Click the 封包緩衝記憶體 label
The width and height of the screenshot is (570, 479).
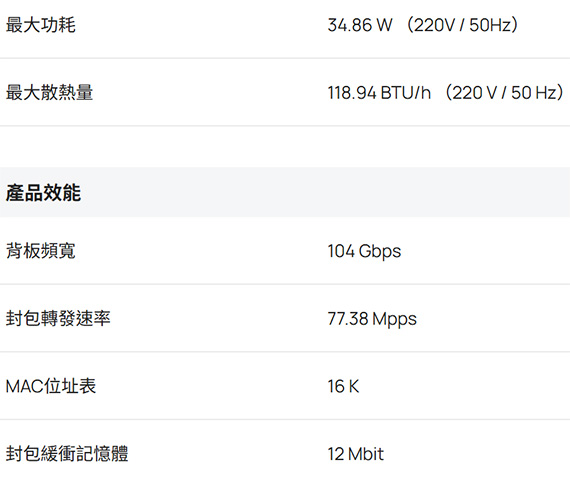tap(67, 454)
